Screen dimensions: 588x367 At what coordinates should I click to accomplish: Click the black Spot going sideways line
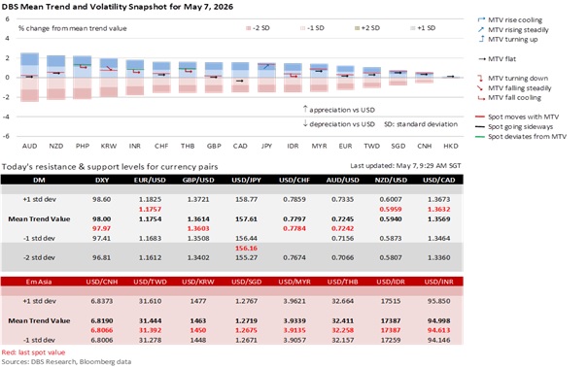click(x=480, y=127)
